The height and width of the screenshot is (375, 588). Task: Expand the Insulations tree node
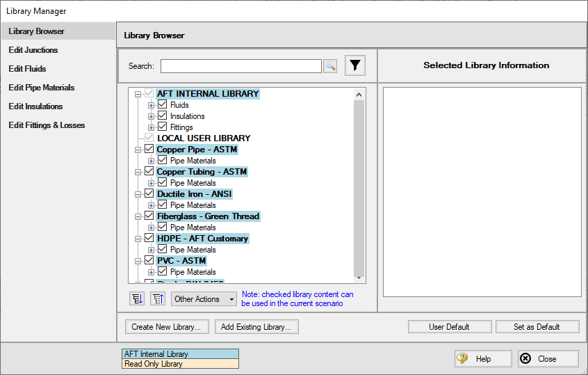click(x=151, y=117)
